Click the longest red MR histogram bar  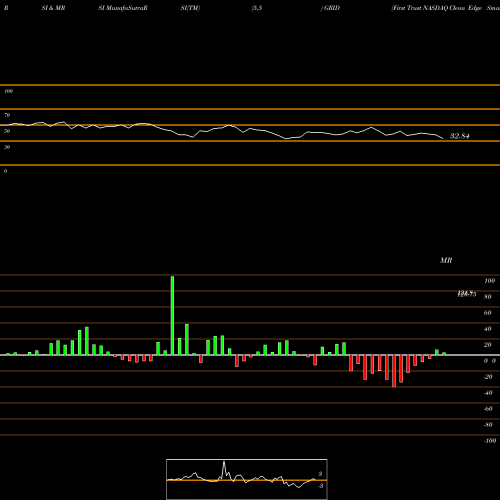pyautogui.click(x=394, y=371)
